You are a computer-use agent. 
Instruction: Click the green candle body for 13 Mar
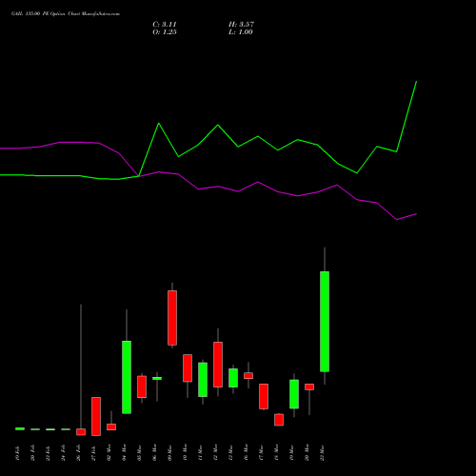pyautogui.click(x=233, y=378)
